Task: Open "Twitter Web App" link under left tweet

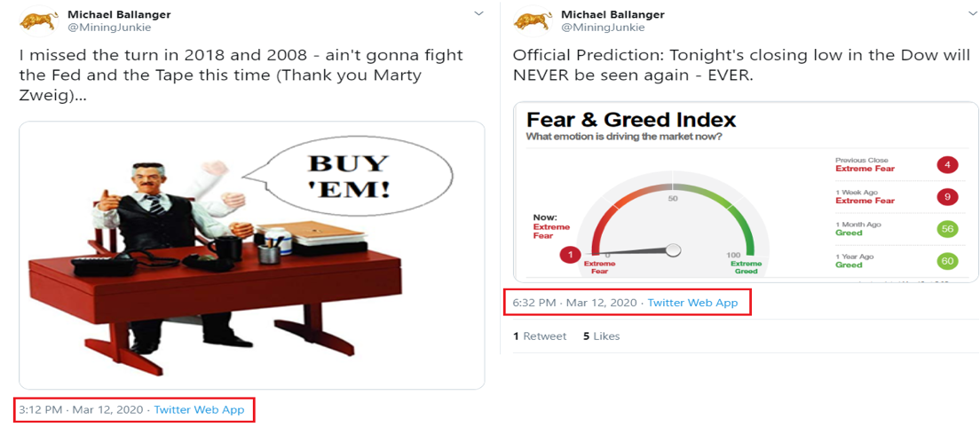Action: (199, 409)
